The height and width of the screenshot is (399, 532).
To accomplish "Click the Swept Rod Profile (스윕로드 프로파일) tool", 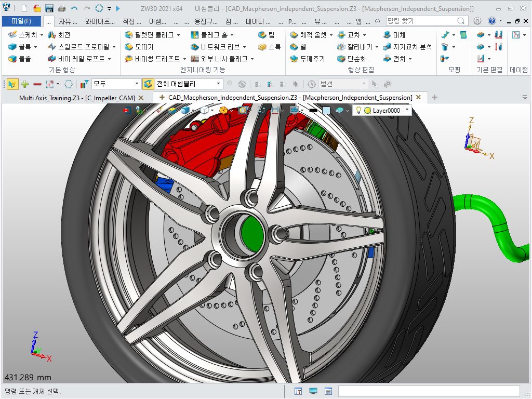I will (79, 47).
